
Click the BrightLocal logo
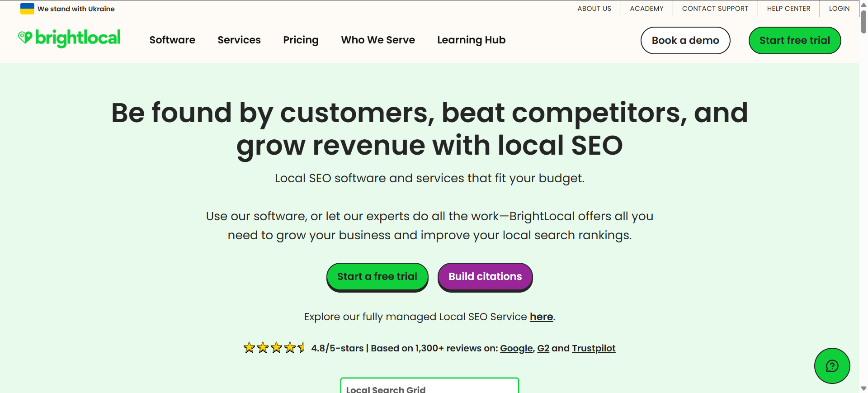click(69, 38)
